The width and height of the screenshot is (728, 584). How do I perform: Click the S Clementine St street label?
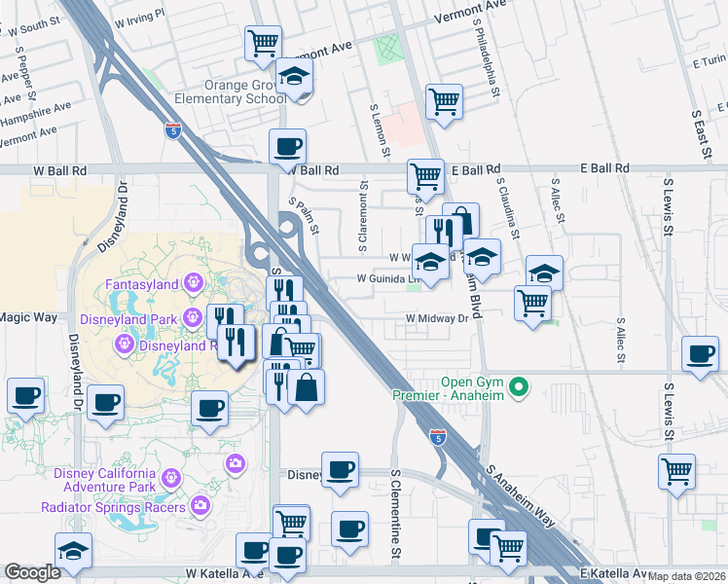[x=395, y=514]
